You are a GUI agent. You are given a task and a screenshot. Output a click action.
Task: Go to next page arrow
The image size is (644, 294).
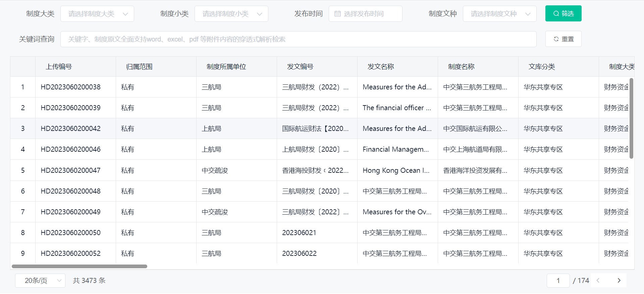point(619,281)
